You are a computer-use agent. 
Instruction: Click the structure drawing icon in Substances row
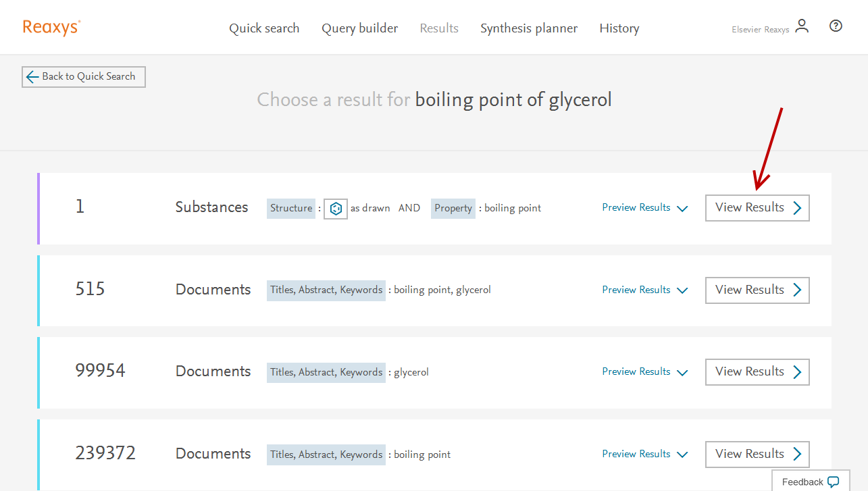point(336,209)
